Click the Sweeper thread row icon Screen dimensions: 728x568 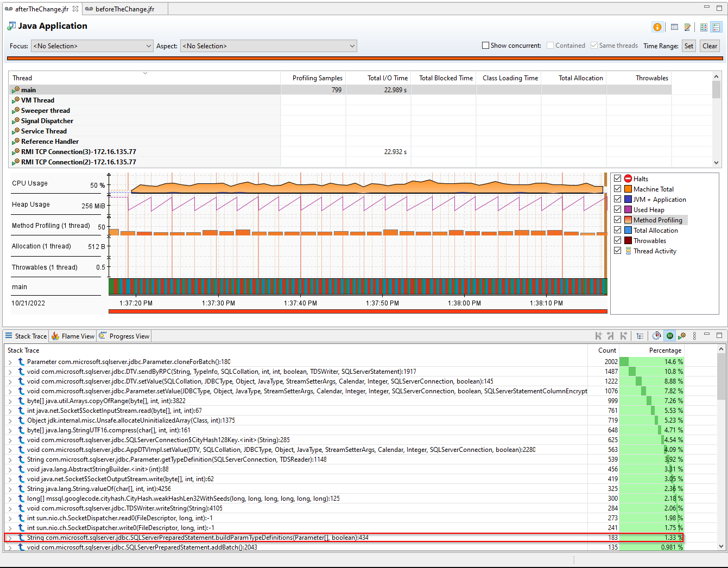tap(16, 110)
